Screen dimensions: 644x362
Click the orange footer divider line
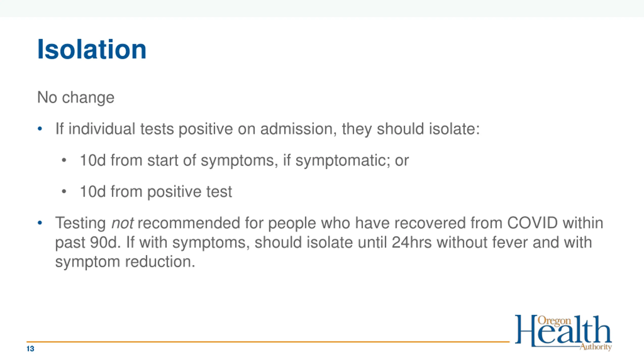[x=268, y=342]
